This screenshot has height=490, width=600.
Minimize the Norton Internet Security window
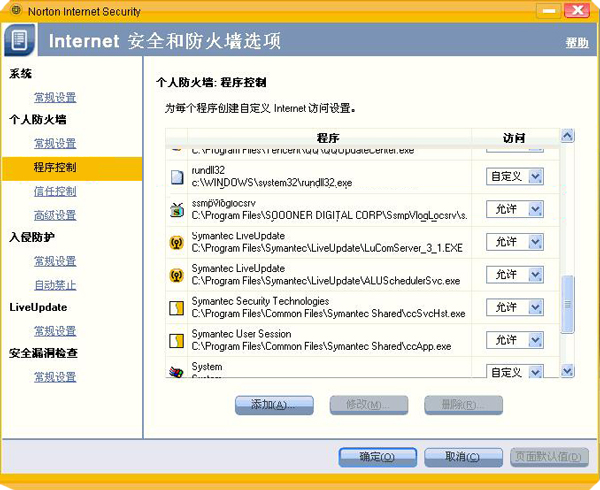coord(549,11)
